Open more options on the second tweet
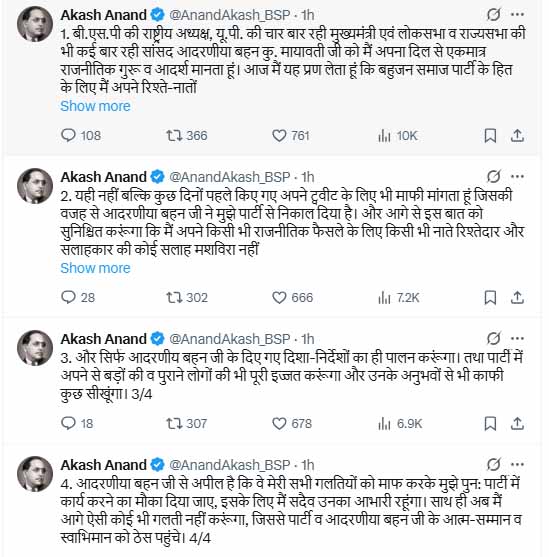 tap(517, 177)
